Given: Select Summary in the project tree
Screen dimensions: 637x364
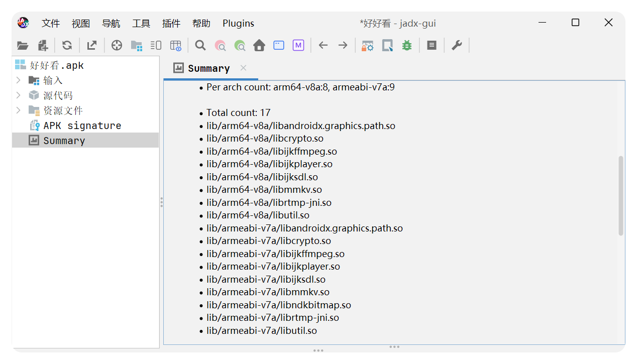Looking at the screenshot, I should [x=57, y=141].
